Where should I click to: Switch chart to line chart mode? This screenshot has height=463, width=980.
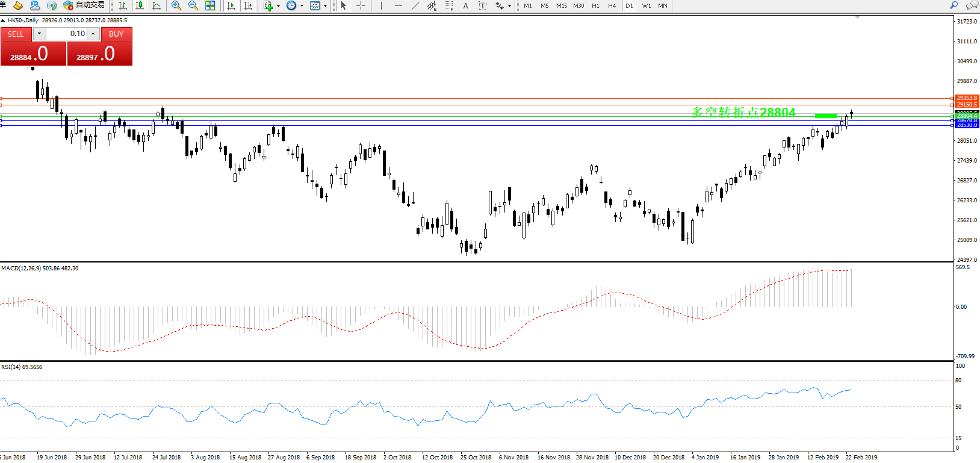click(x=157, y=5)
